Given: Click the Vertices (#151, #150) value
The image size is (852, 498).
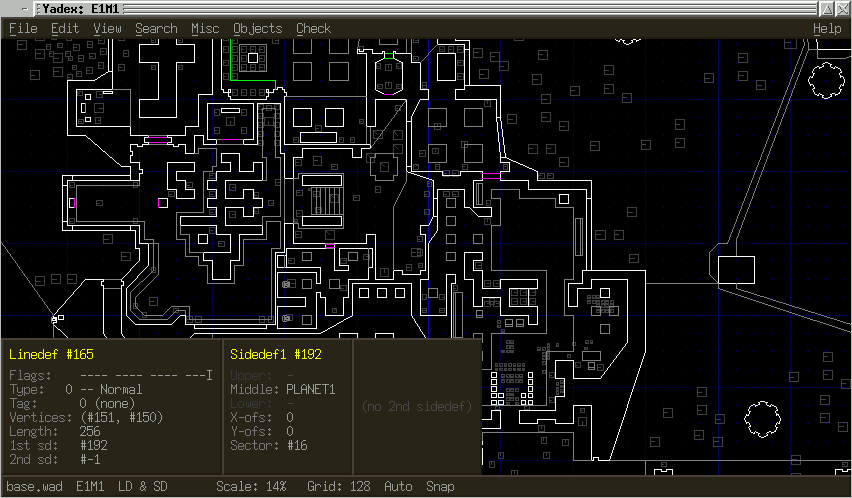Looking at the screenshot, I should [x=121, y=418].
